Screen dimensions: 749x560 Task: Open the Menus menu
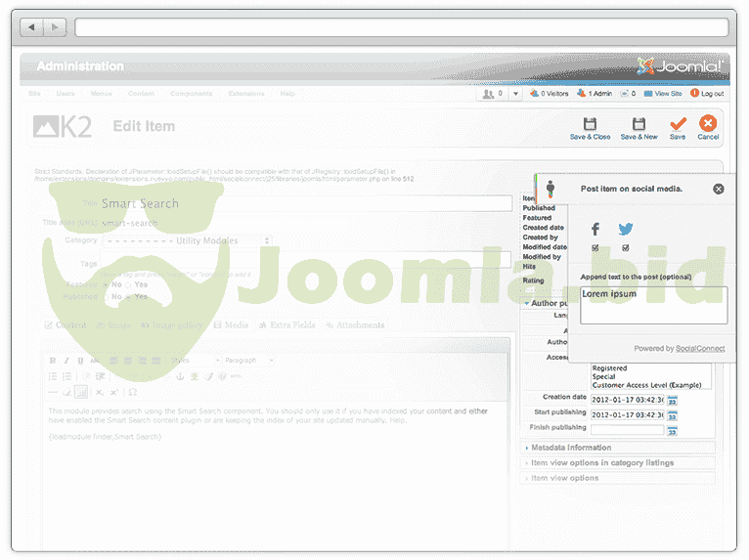102,94
